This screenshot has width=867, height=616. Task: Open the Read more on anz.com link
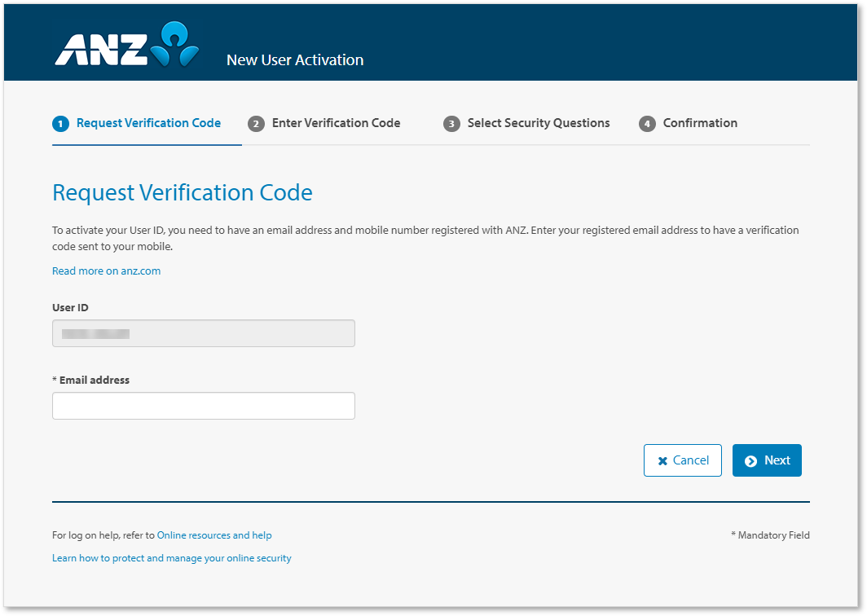[x=106, y=271]
